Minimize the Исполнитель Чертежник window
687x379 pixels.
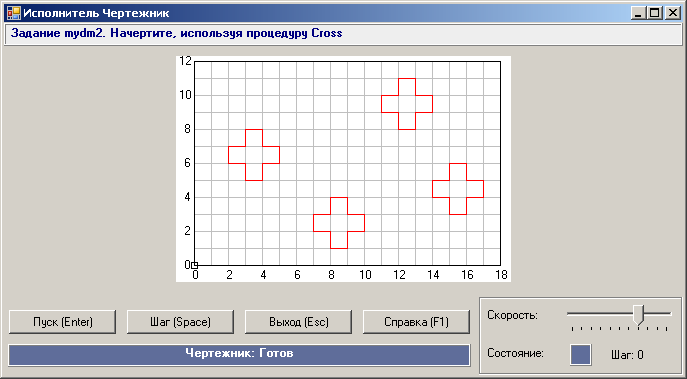click(638, 14)
